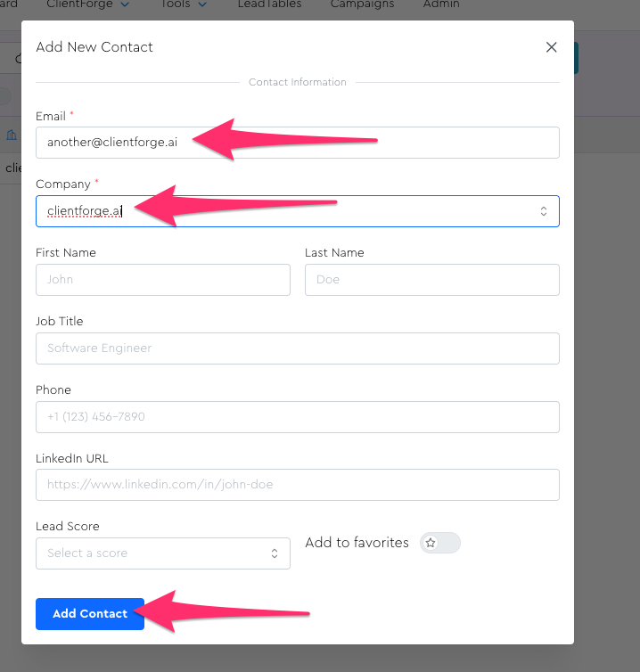Open the LeadTables menu item
640x672 pixels.
click(269, 4)
